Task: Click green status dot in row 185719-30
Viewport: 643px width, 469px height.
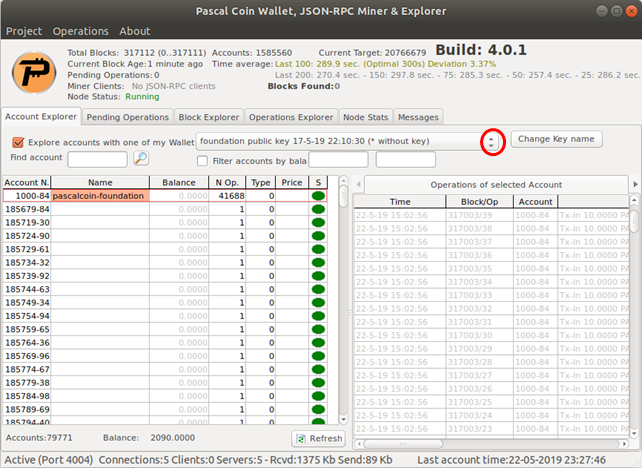Action: click(318, 223)
